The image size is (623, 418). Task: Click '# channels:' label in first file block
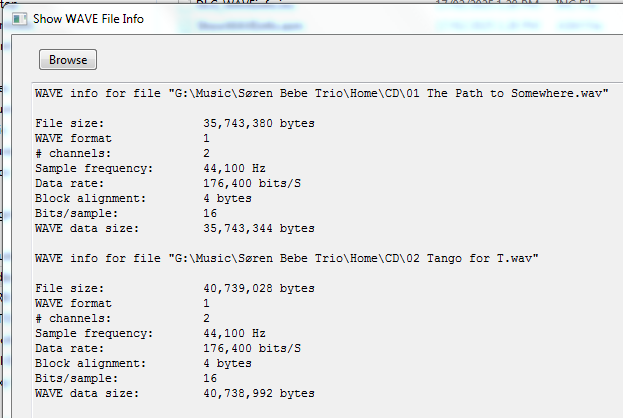coord(73,153)
